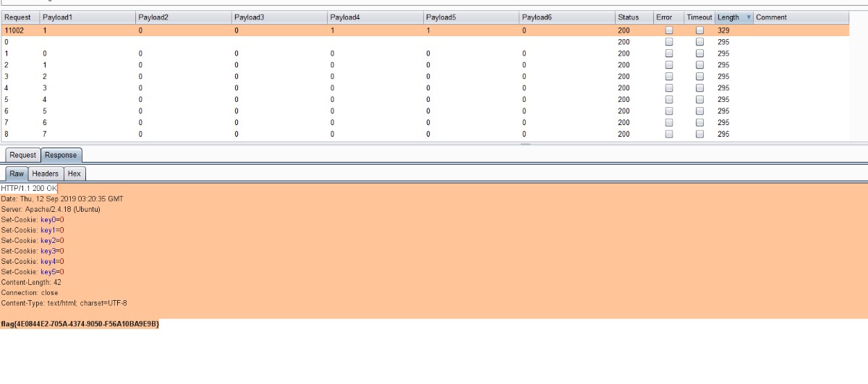Image resolution: width=868 pixels, height=384 pixels.
Task: Sort by the Request column header
Action: (20, 17)
